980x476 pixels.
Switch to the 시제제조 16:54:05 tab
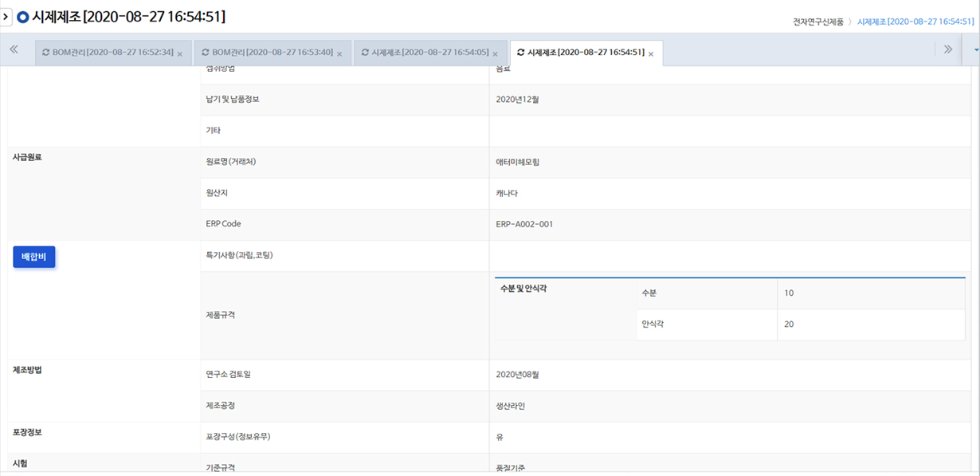pyautogui.click(x=430, y=53)
